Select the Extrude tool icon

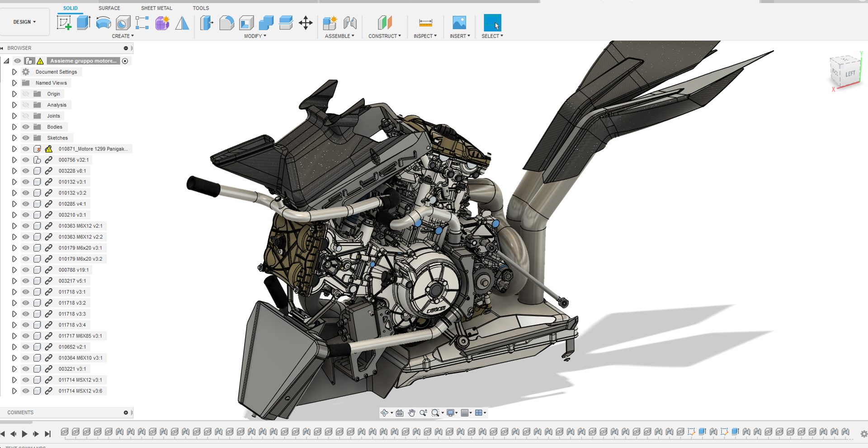[x=84, y=23]
